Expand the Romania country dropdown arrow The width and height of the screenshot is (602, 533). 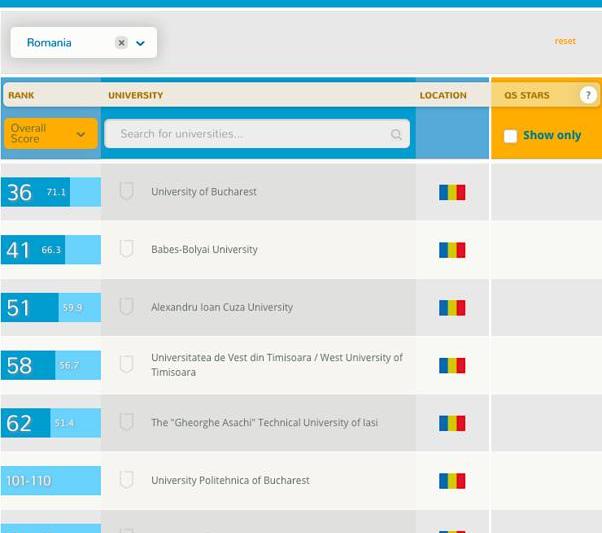click(x=140, y=43)
